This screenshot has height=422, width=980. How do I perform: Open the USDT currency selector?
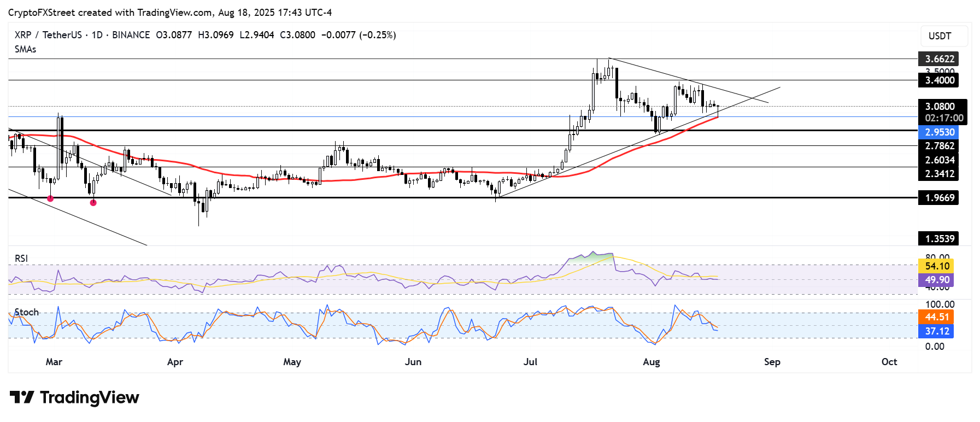(944, 36)
